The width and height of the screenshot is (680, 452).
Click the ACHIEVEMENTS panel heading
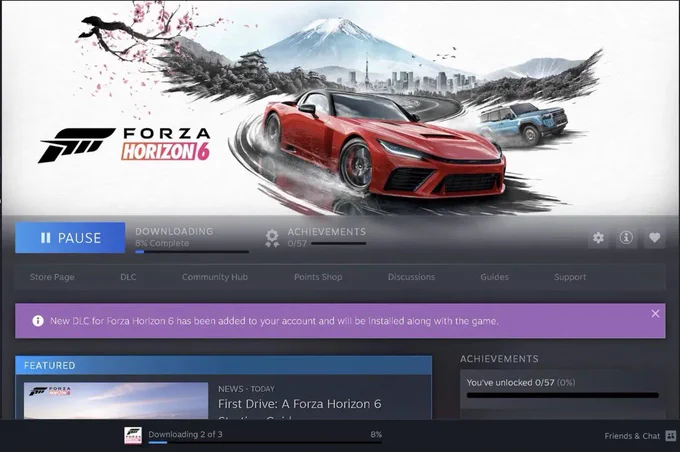pyautogui.click(x=499, y=359)
